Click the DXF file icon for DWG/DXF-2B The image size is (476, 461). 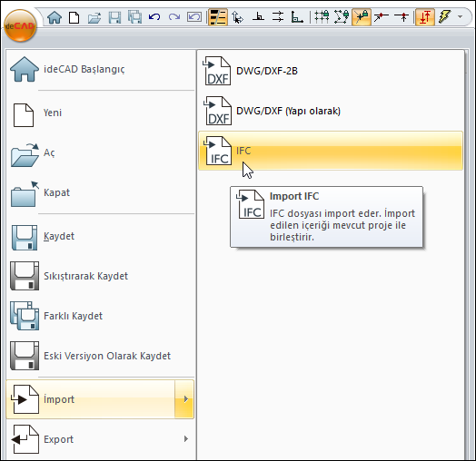(217, 71)
